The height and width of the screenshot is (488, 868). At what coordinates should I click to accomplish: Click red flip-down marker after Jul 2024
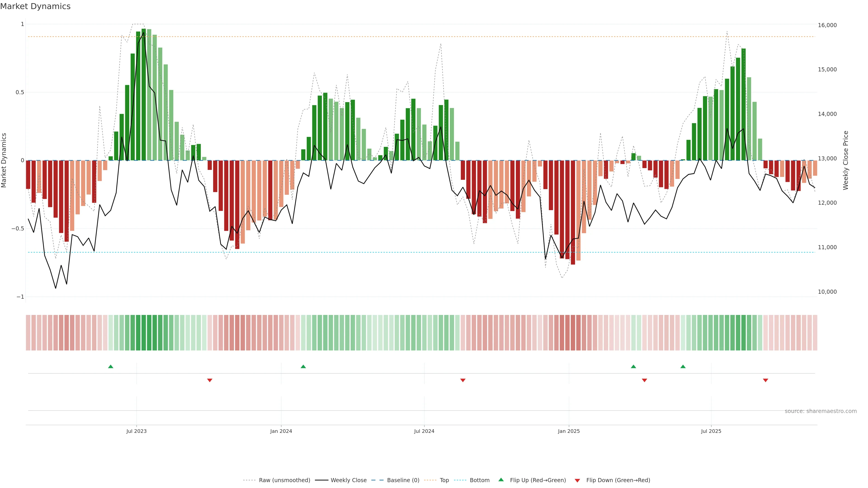click(463, 380)
